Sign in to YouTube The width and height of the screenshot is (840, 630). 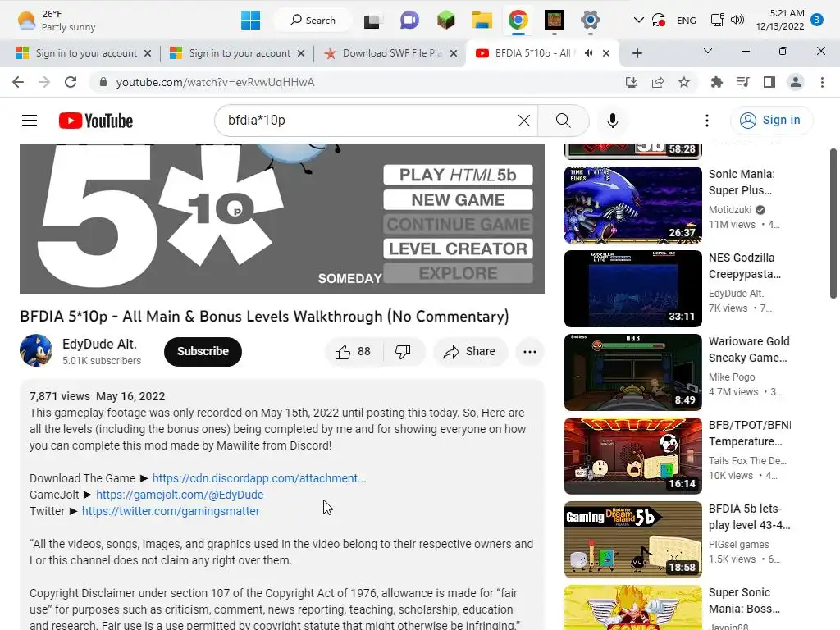click(771, 120)
